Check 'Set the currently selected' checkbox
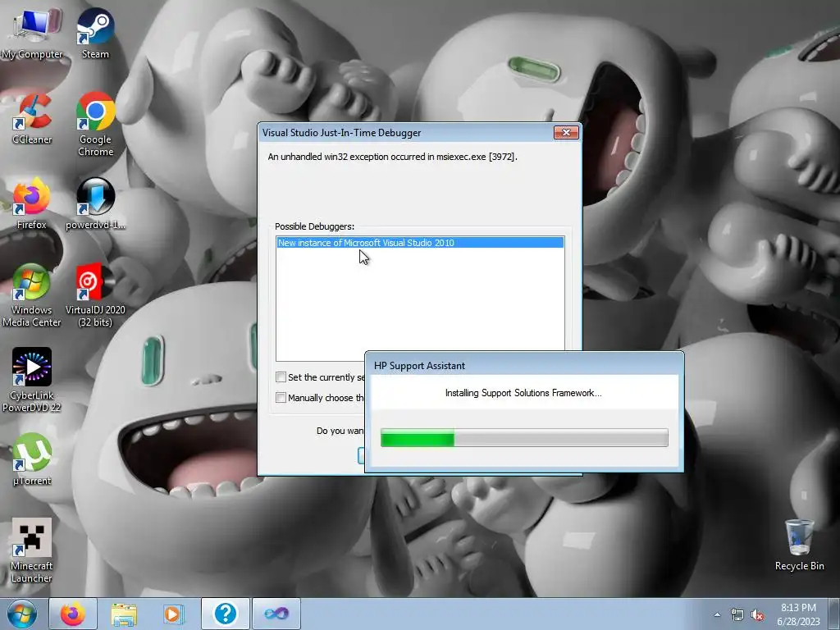The width and height of the screenshot is (840, 630). [x=281, y=377]
